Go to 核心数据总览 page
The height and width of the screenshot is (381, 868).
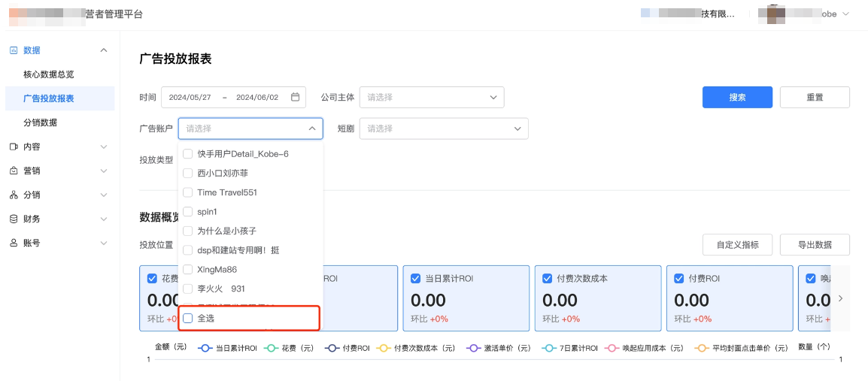pos(49,74)
